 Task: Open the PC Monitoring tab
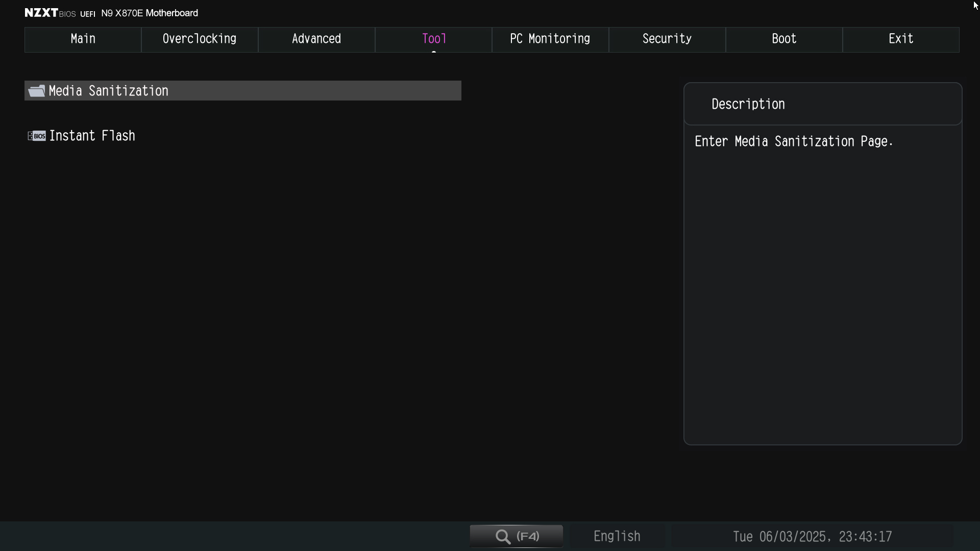click(550, 39)
